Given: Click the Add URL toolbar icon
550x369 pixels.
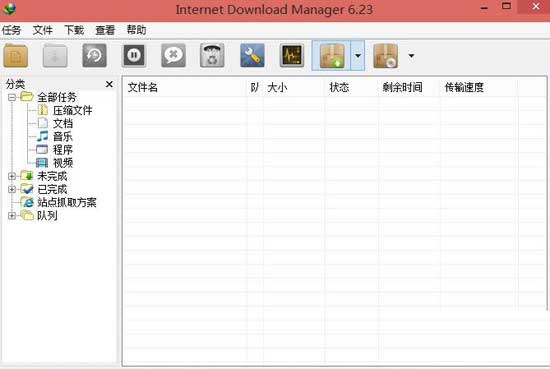Looking at the screenshot, I should click(x=16, y=55).
